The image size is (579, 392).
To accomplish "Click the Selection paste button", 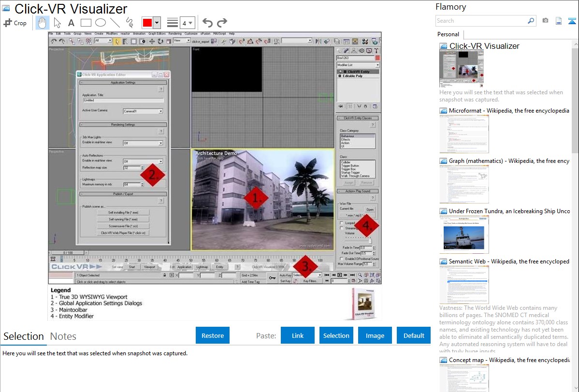I will (x=336, y=335).
